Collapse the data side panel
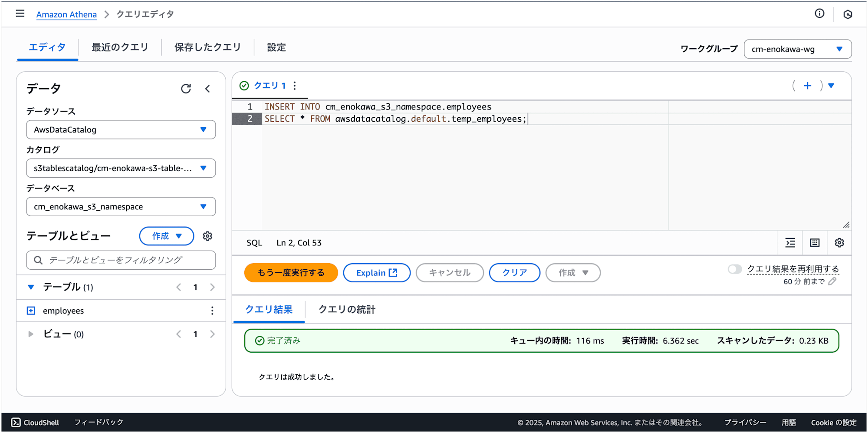Image resolution: width=868 pixels, height=433 pixels. click(x=208, y=89)
